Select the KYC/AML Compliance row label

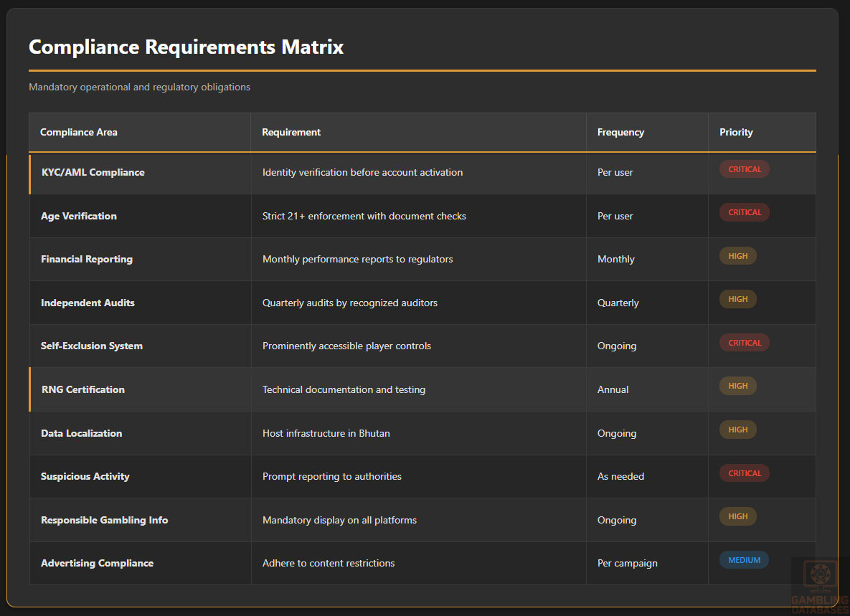[93, 172]
